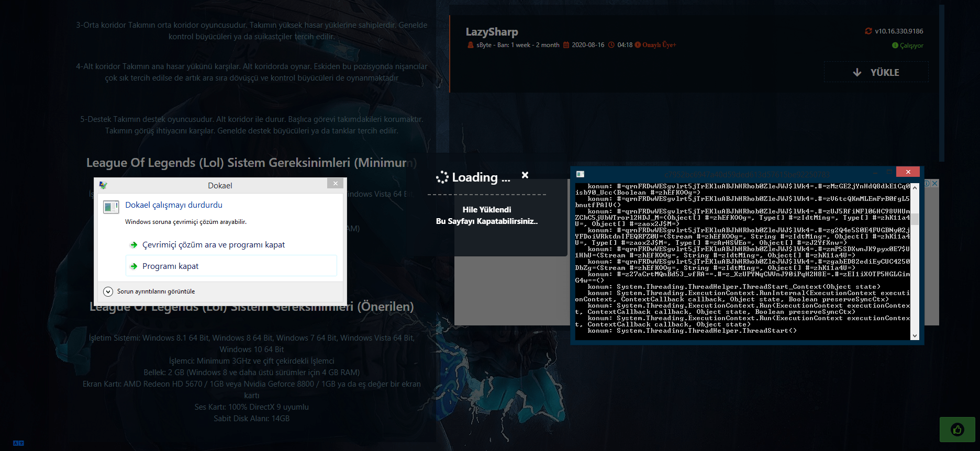Close the console window with red X
Screen dimensions: 980x451
pos(908,172)
